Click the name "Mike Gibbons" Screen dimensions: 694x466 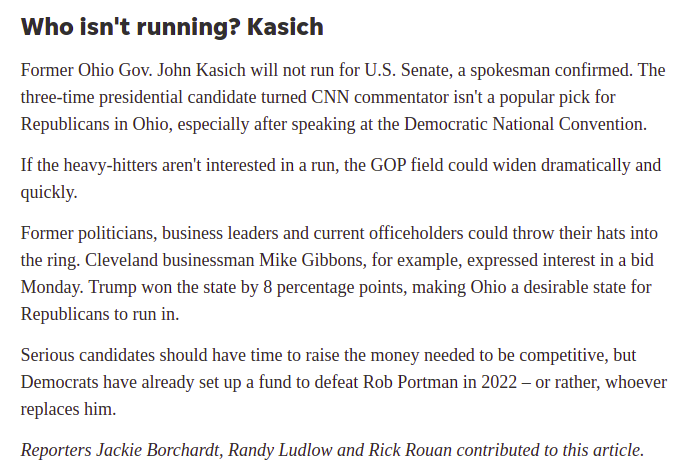click(313, 260)
